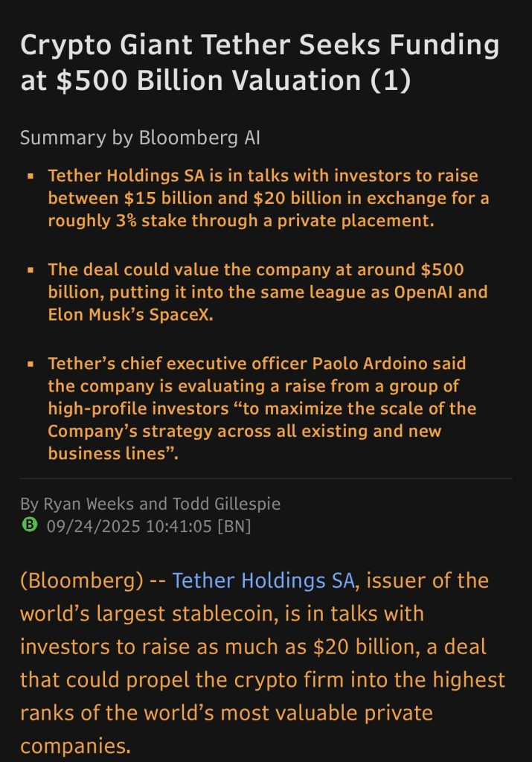Click the first summary bullet about private placement
The width and height of the screenshot is (532, 762).
point(268,198)
